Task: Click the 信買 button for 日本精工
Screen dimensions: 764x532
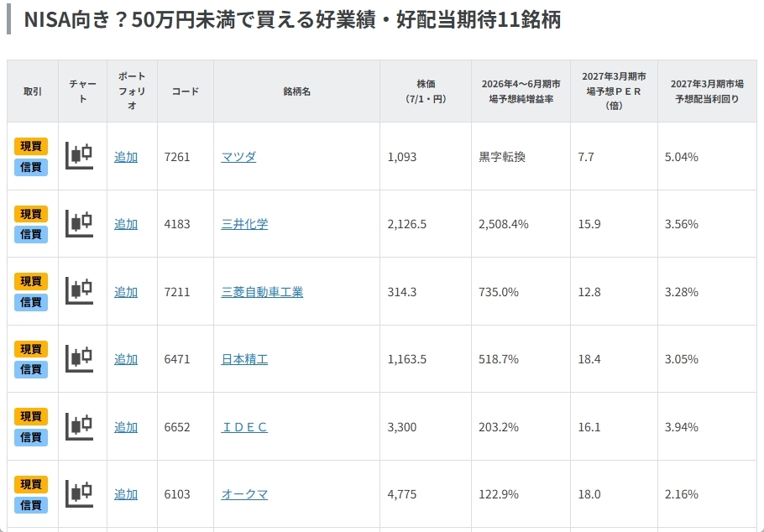Action: tap(31, 370)
